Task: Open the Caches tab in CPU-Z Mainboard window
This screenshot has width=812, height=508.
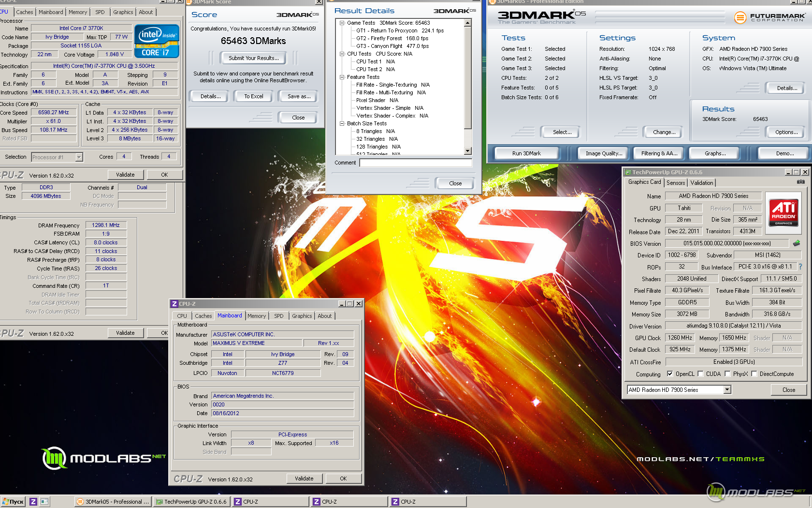Action: click(203, 316)
